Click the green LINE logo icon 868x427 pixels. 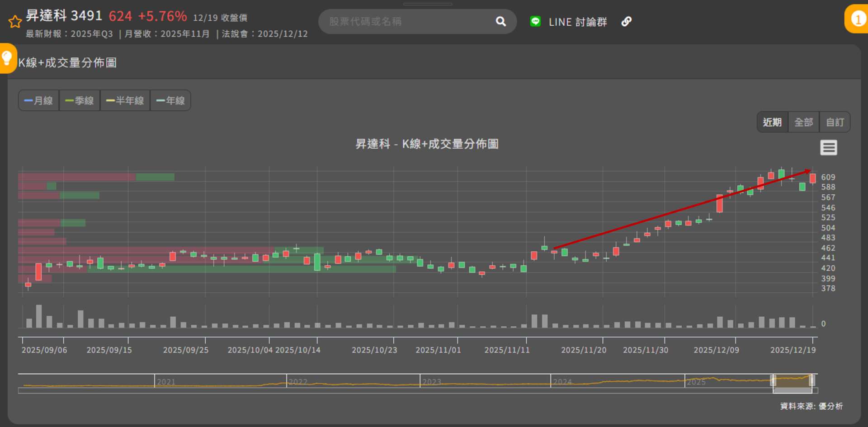(x=535, y=21)
